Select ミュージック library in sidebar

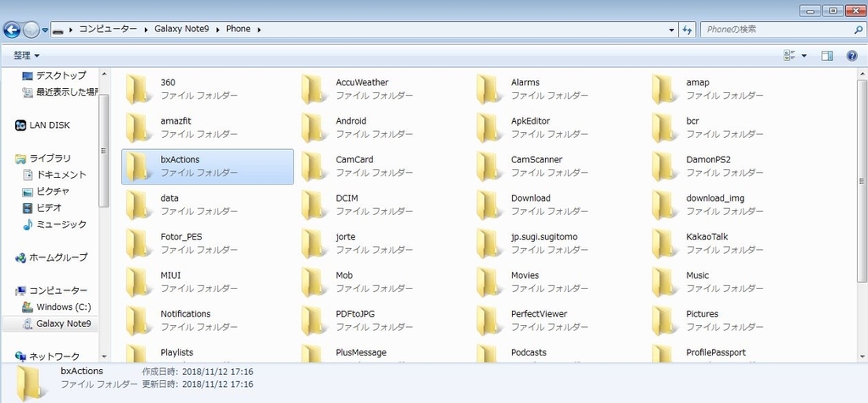(54, 224)
